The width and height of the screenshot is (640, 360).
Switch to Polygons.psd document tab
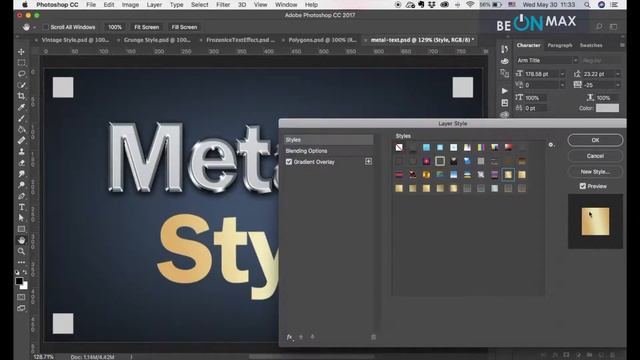coord(322,40)
